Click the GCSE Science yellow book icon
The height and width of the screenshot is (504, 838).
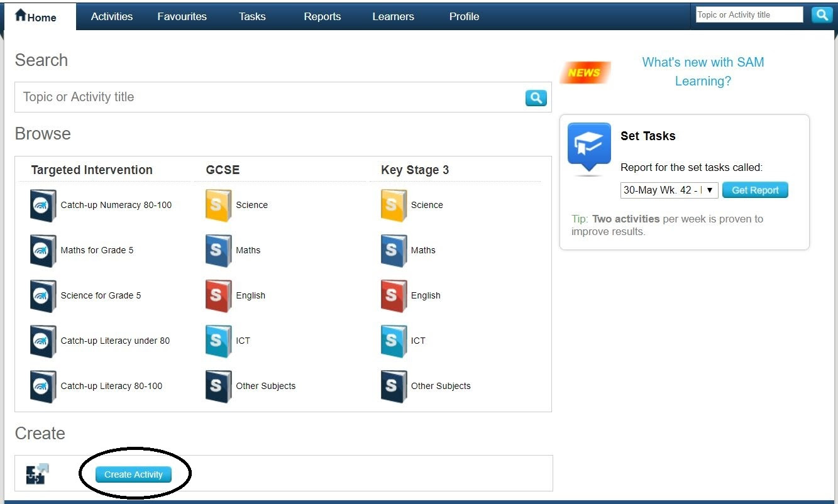click(x=218, y=205)
